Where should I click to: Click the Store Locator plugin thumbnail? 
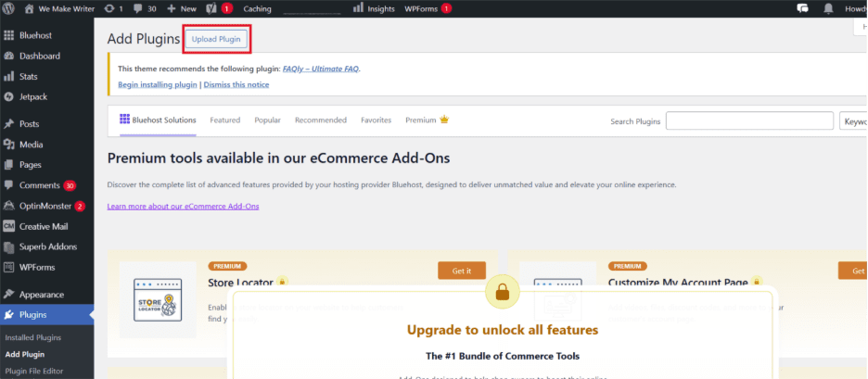pos(158,299)
